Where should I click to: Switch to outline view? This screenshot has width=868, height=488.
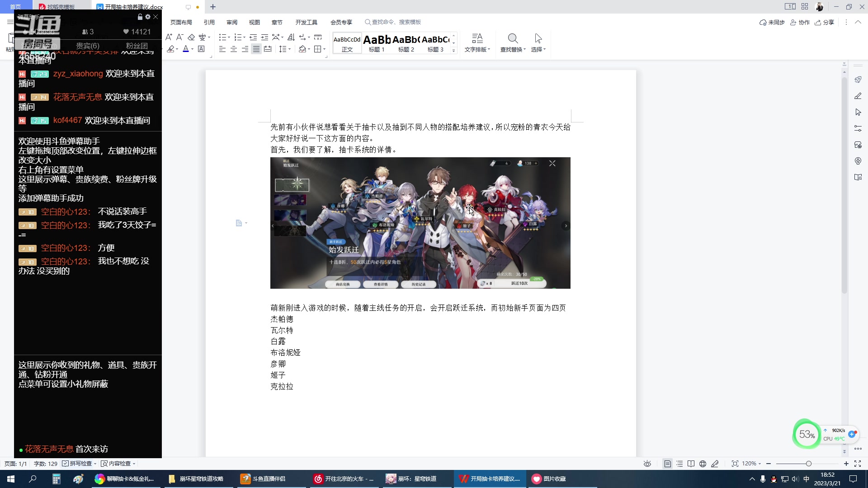[x=679, y=464]
